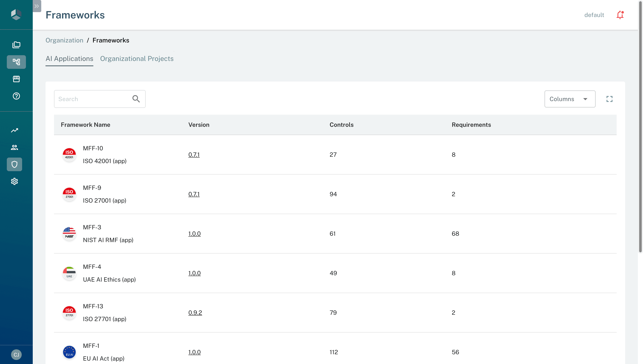Image resolution: width=643 pixels, height=364 pixels.
Task: Click the CJ user avatar
Action: pos(16,354)
